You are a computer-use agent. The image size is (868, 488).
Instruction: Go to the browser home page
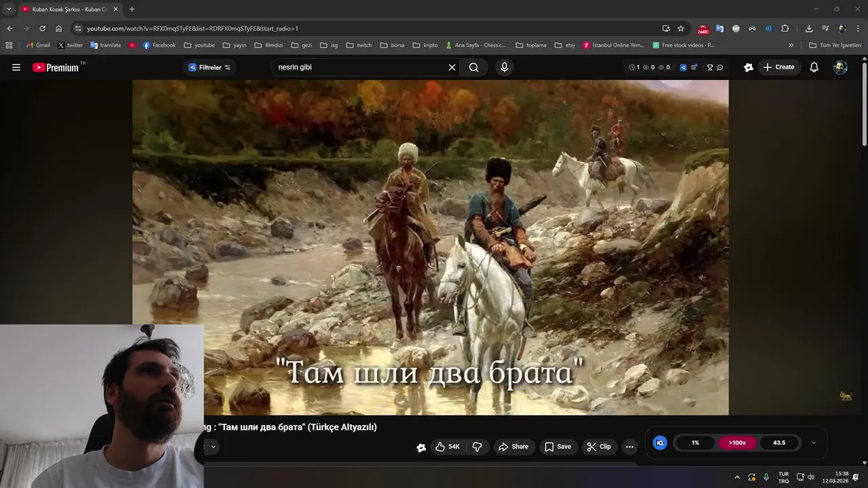[x=59, y=28]
